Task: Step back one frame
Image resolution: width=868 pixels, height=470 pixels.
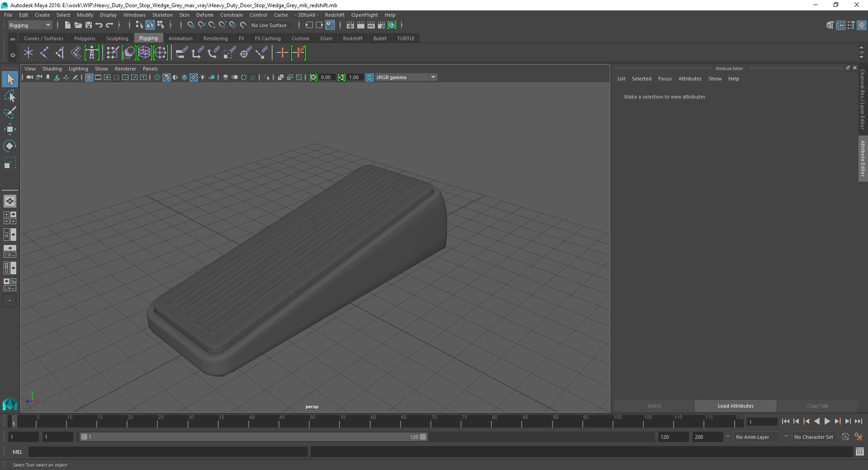Action: (796, 421)
